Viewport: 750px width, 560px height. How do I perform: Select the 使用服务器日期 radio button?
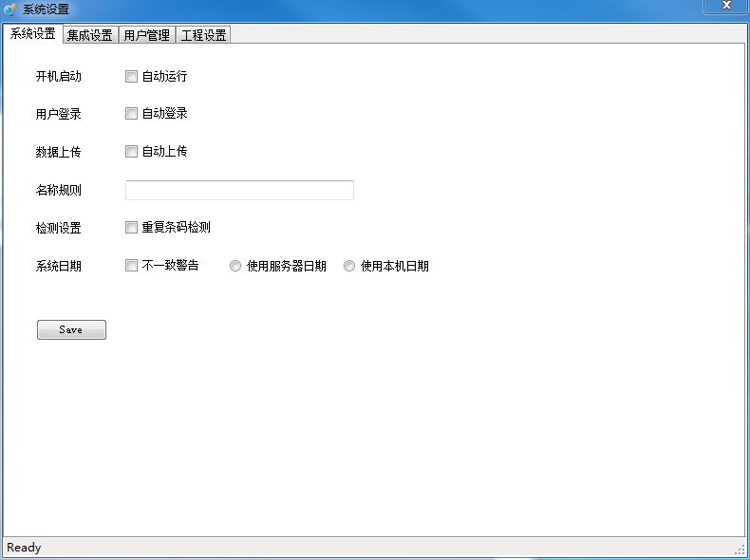pyautogui.click(x=235, y=267)
